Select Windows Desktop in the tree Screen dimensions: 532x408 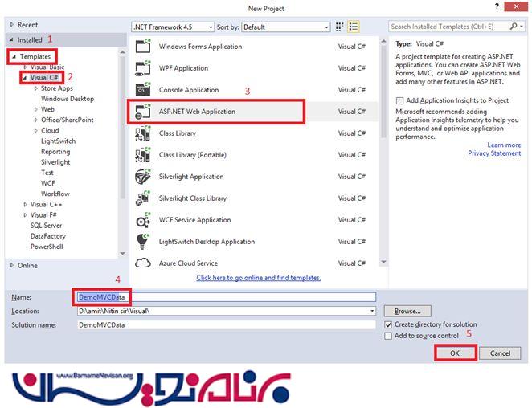68,99
